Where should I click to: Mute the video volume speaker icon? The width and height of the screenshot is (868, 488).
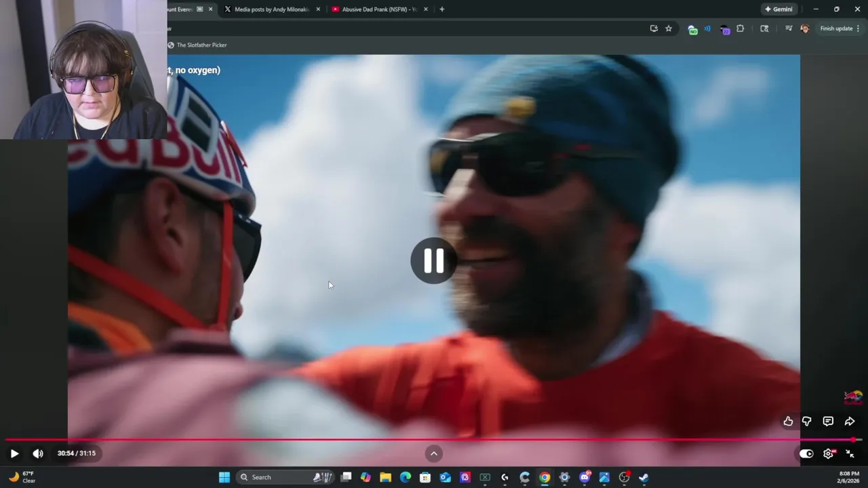point(38,453)
